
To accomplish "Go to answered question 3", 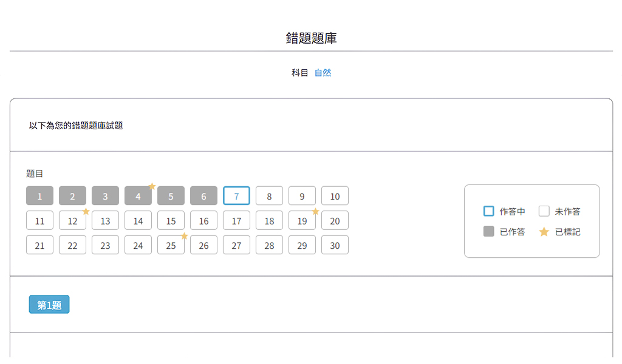I will pos(105,196).
